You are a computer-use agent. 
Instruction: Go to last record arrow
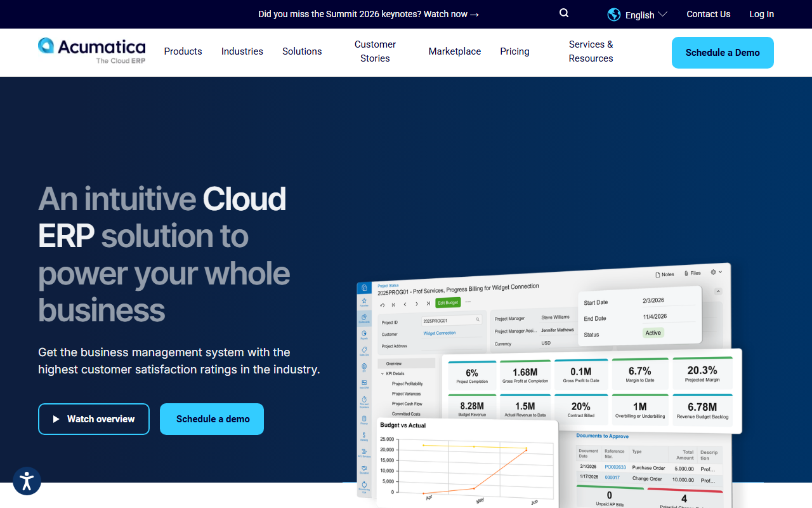click(428, 303)
